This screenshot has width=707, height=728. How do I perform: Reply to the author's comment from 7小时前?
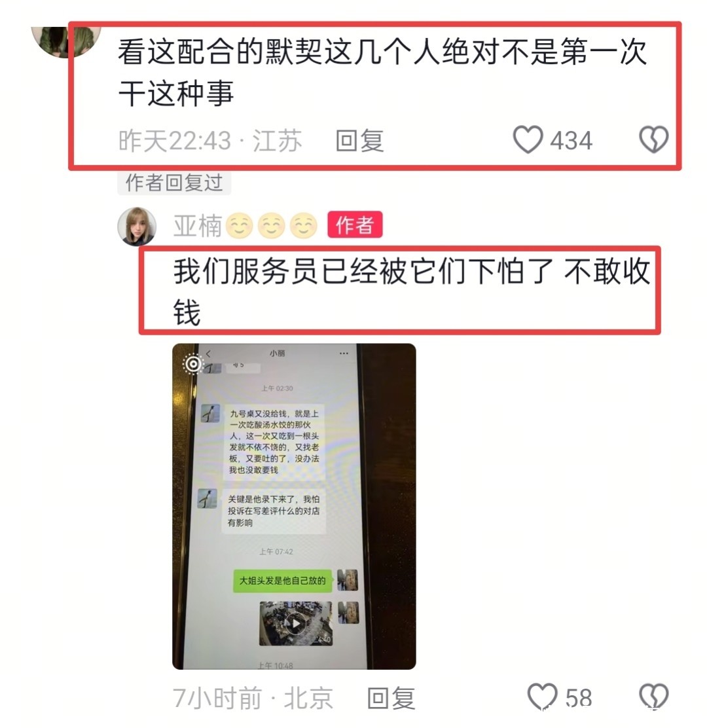391,698
